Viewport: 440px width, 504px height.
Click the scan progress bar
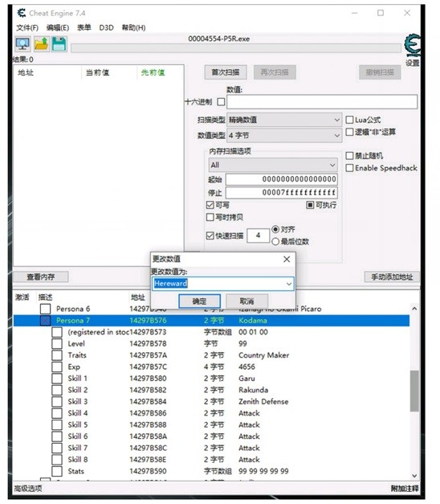[236, 48]
